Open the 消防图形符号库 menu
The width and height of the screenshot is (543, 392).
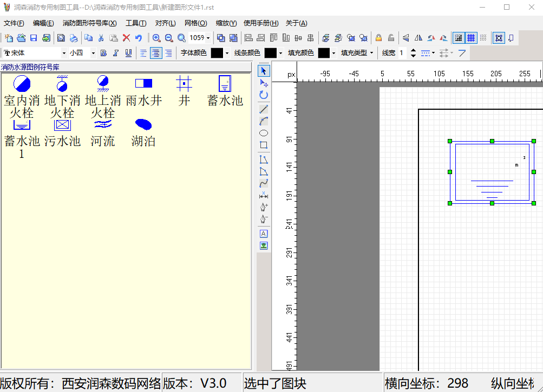89,23
